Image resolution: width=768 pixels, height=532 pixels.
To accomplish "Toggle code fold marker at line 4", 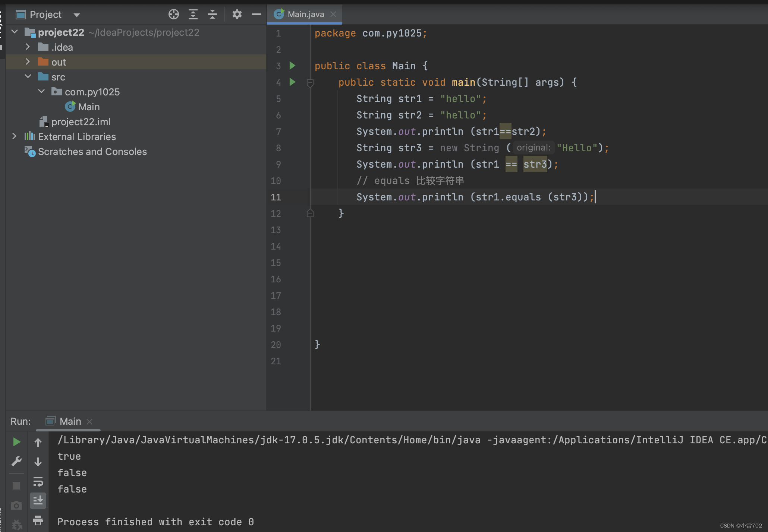I will (310, 83).
